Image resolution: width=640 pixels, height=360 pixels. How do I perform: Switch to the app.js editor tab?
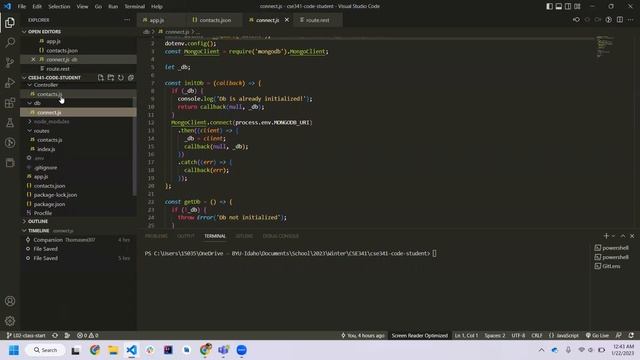point(157,20)
